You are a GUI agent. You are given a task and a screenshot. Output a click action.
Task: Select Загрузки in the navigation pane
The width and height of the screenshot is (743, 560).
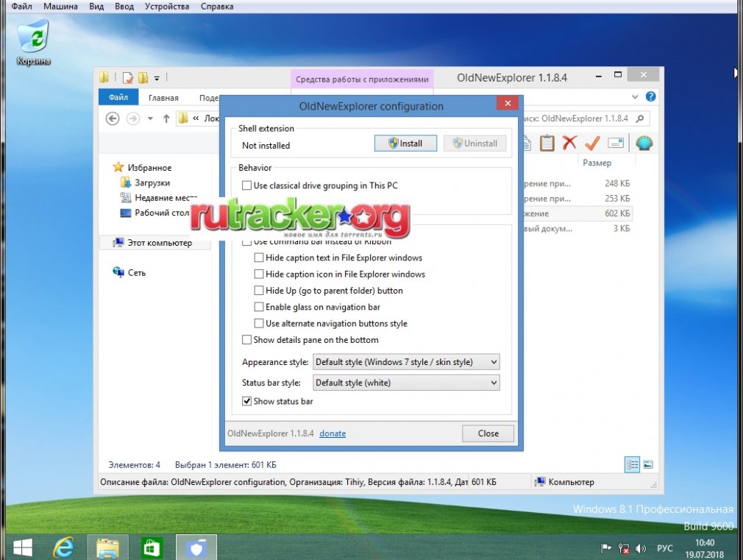146,182
